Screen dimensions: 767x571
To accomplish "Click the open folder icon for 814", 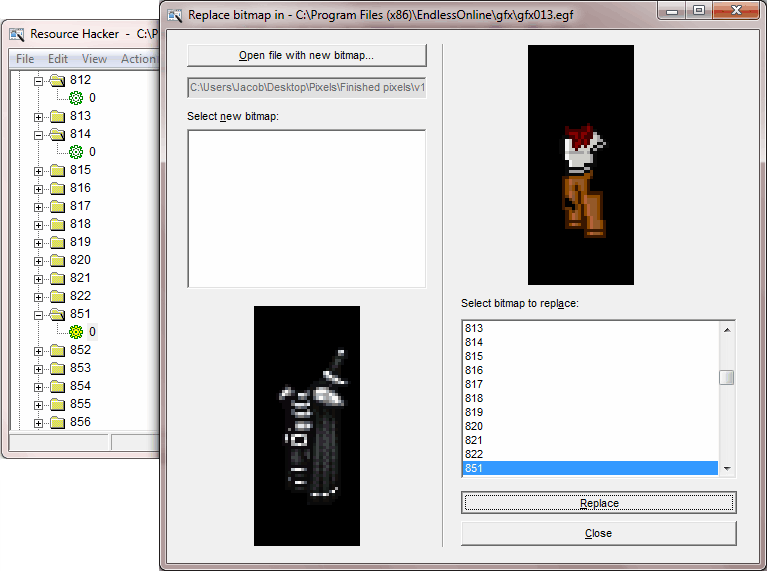I will 57,134.
